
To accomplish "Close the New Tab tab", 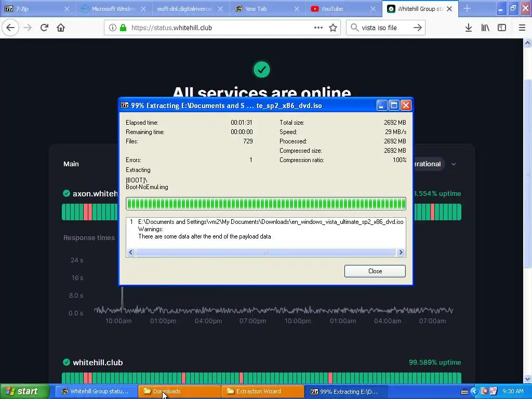I will point(297,9).
